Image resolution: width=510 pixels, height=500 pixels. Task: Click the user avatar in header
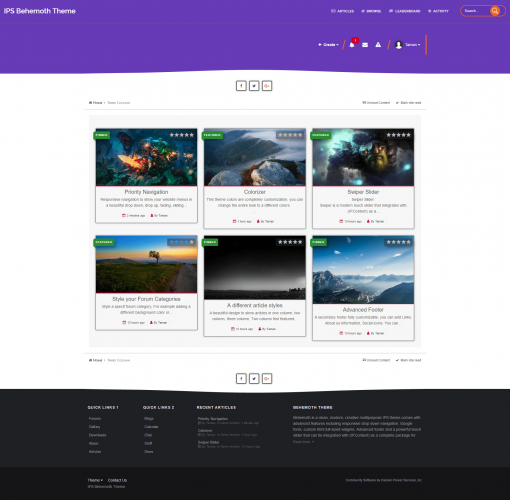click(399, 45)
